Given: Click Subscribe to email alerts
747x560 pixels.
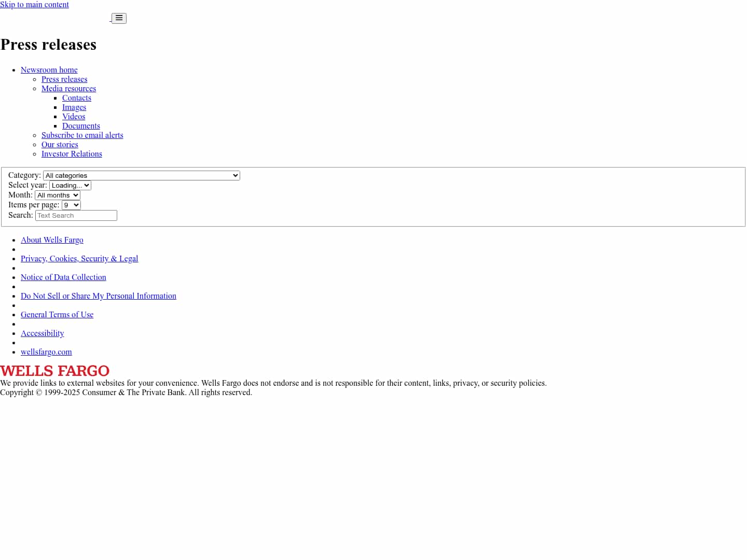Looking at the screenshot, I should [82, 135].
